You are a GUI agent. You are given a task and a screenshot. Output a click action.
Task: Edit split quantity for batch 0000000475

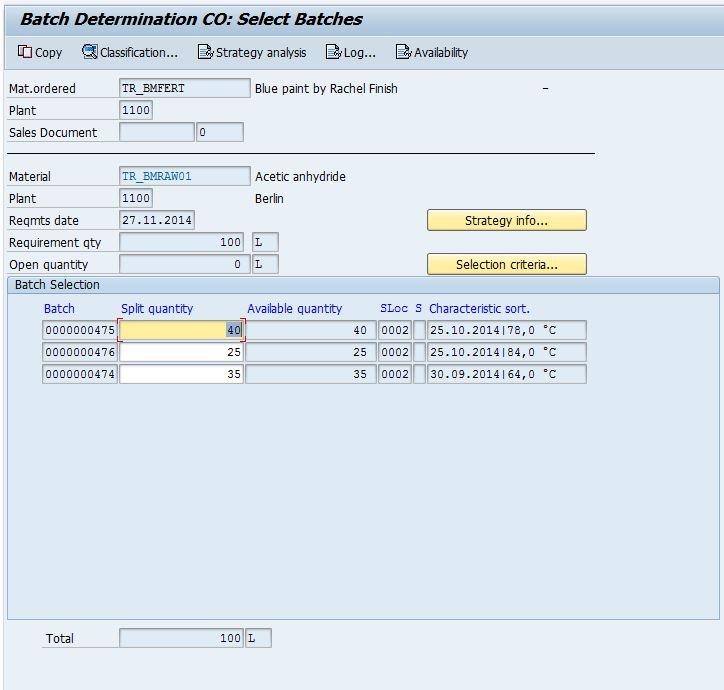click(181, 330)
